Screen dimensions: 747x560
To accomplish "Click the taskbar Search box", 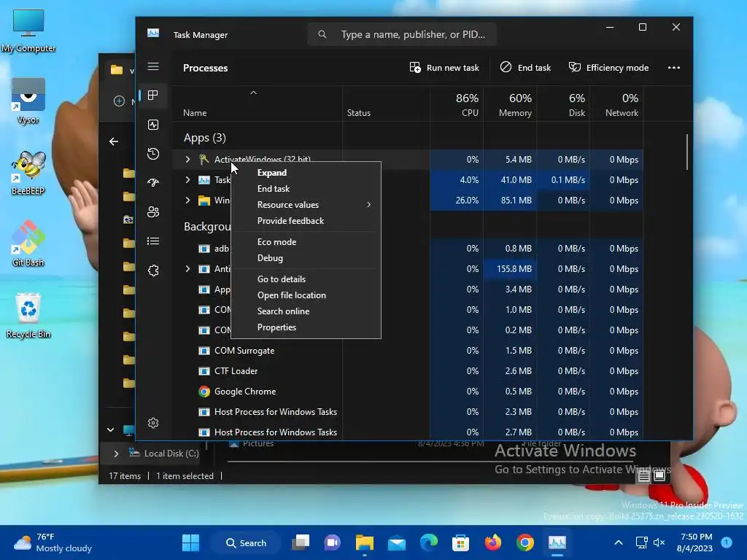I will [247, 542].
